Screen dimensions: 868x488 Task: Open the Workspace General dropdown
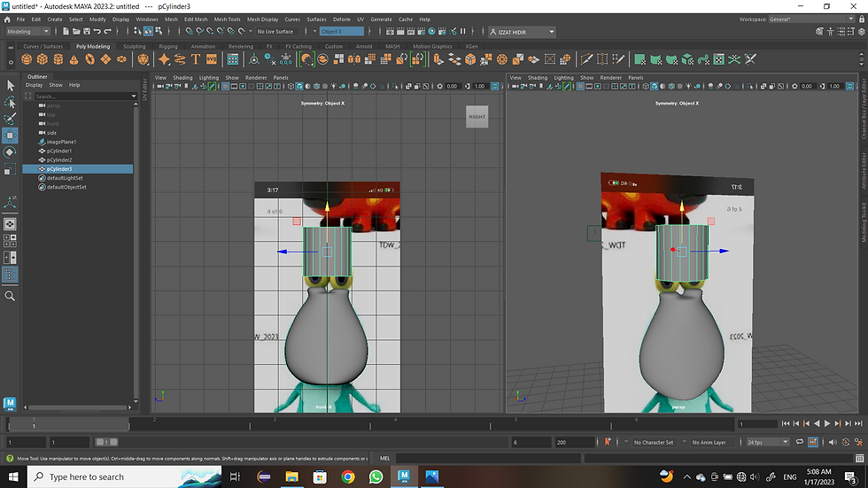(x=811, y=19)
